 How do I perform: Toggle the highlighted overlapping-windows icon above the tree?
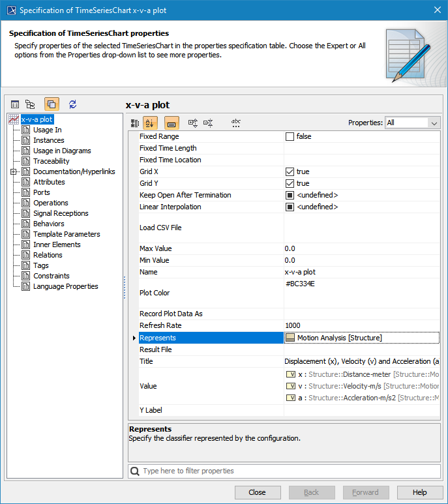coord(52,104)
